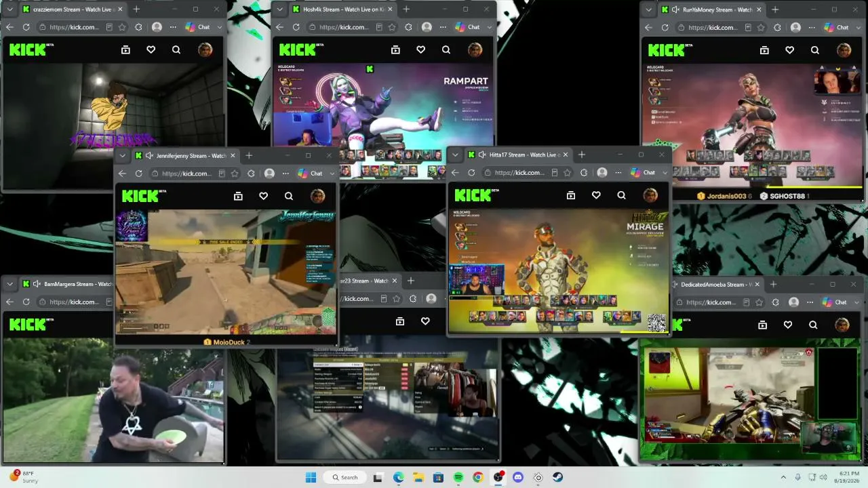Click the BamMargera stream video
The width and height of the screenshot is (868, 488).
[113, 401]
